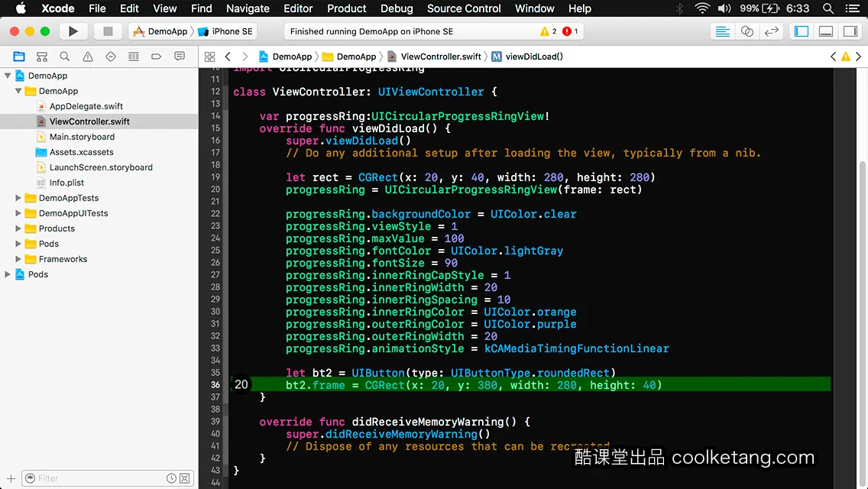Click the red error count indicator
Viewport: 868px width, 489px height.
tap(570, 31)
